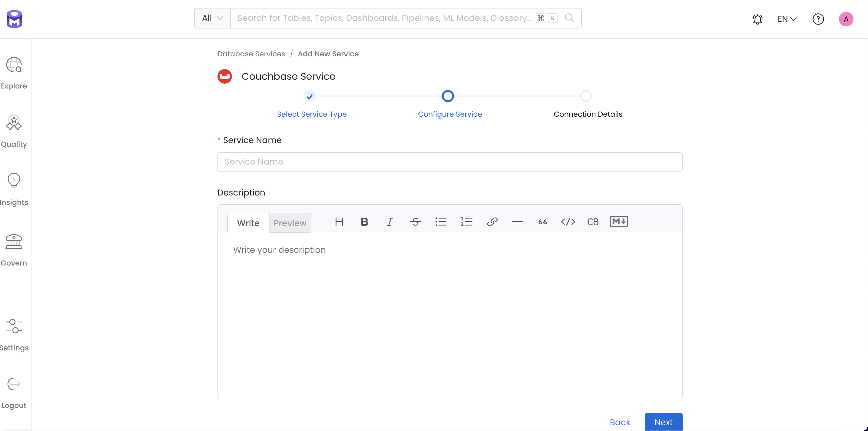This screenshot has width=868, height=431.
Task: Switch to Preview tab in description editor
Action: click(x=290, y=223)
